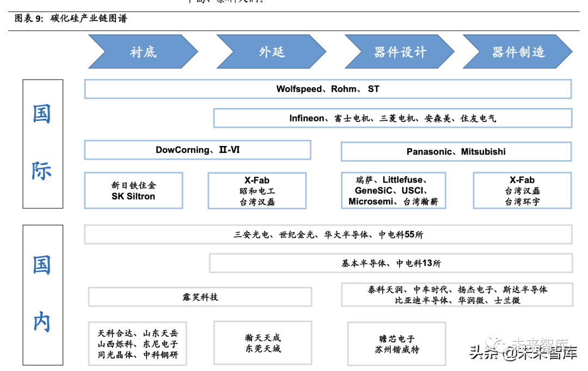Toggle the Wolfspeed、Rohm、ST box

327,89
